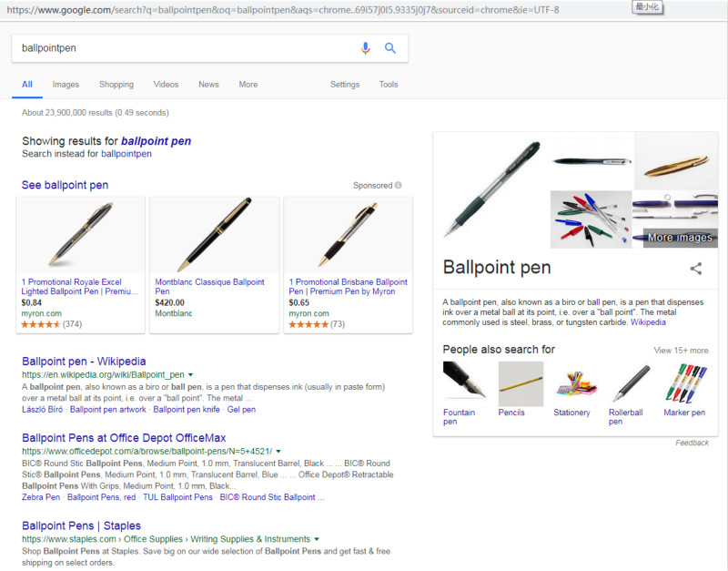The image size is (728, 571).
Task: Open Promotional Brisbane Ballpoint Pen listing
Action: pyautogui.click(x=348, y=287)
